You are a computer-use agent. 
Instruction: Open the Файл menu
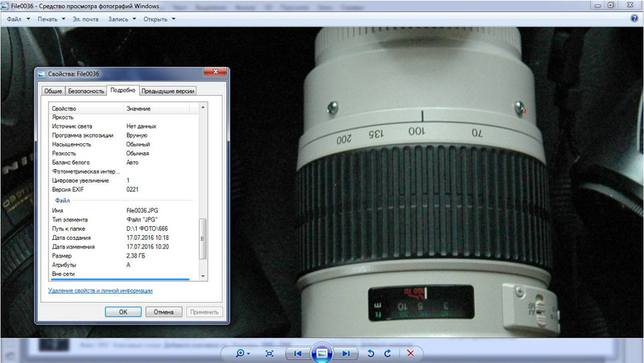[x=14, y=19]
